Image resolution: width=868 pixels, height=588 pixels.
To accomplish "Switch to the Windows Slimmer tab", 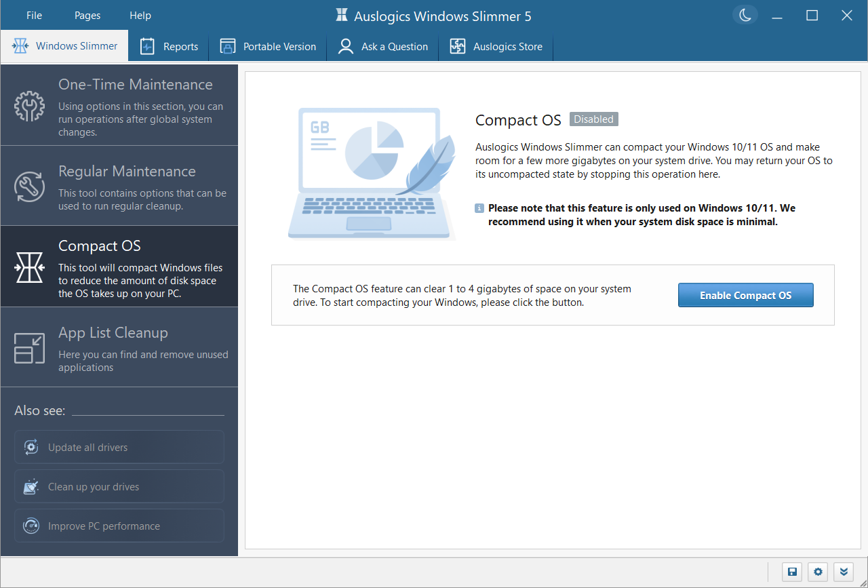I will [64, 45].
